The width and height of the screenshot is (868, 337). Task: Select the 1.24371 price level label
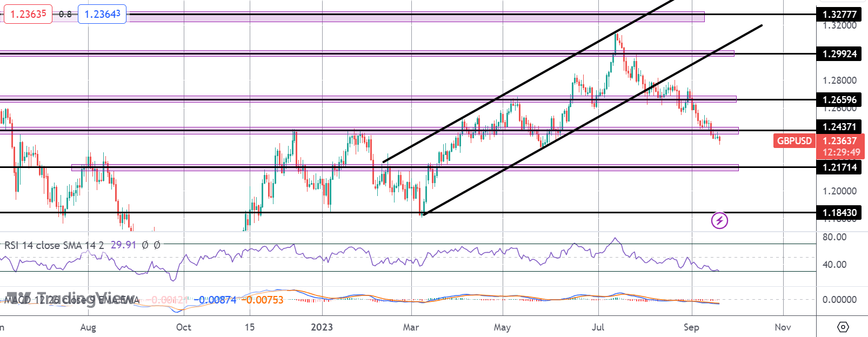click(x=839, y=127)
